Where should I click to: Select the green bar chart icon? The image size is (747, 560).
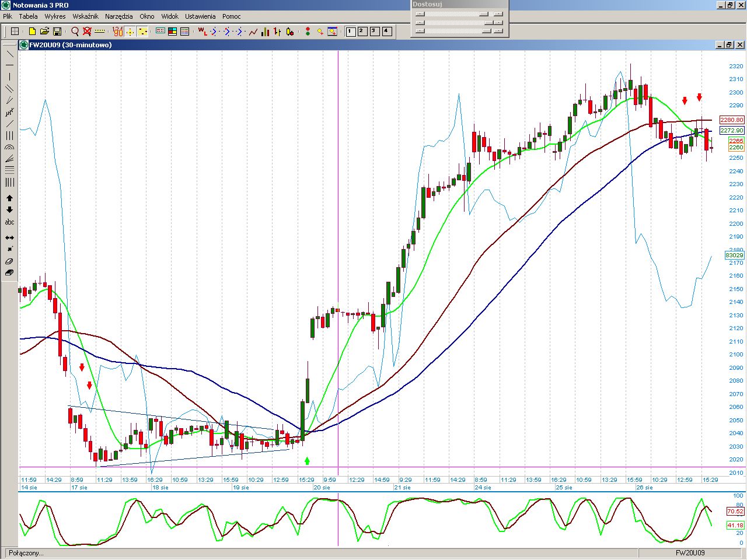(x=265, y=32)
